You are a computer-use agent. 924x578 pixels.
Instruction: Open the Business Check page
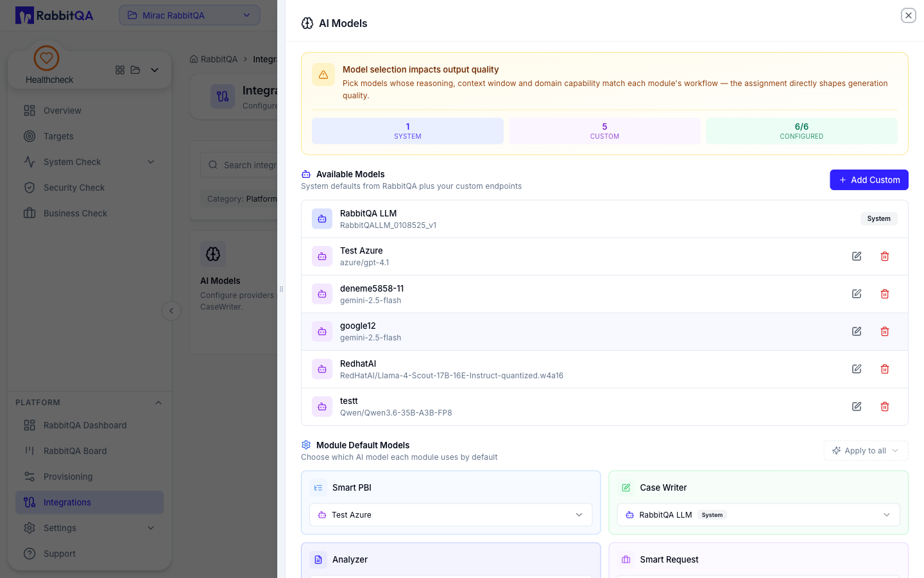click(x=89, y=213)
